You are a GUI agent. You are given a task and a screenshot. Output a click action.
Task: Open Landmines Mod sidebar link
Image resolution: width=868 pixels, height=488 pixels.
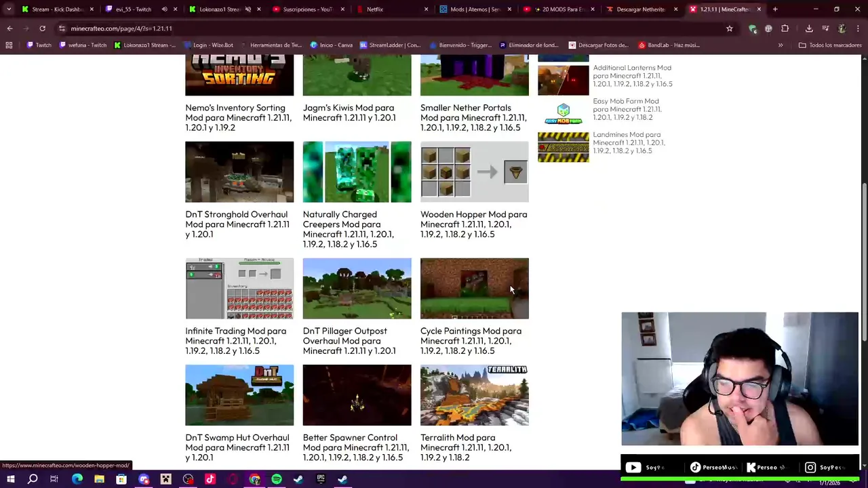click(629, 142)
